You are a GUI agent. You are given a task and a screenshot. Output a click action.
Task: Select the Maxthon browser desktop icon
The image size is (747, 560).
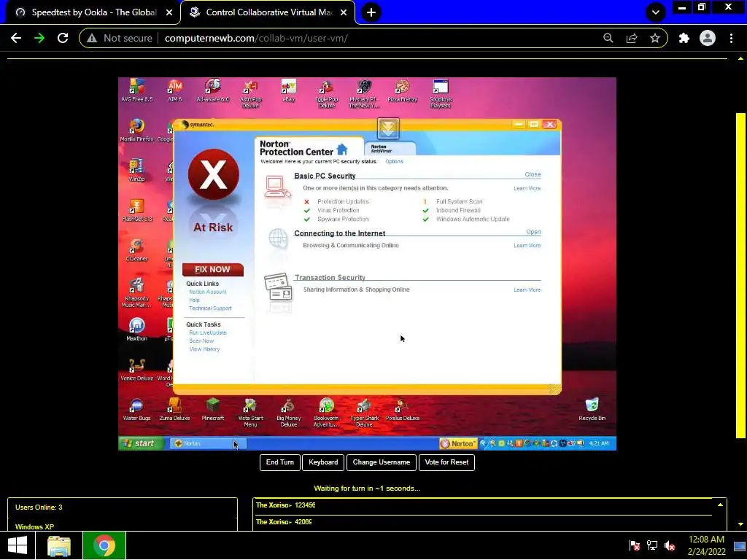coord(136,330)
